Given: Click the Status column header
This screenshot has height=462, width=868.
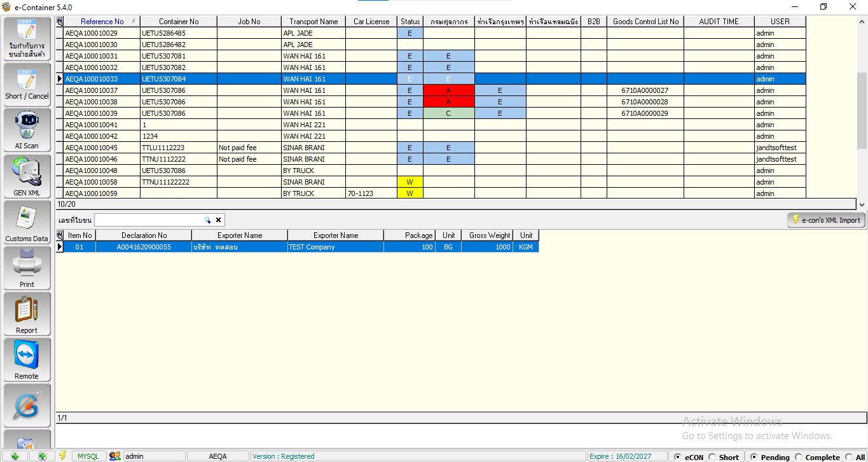Looking at the screenshot, I should (x=410, y=22).
